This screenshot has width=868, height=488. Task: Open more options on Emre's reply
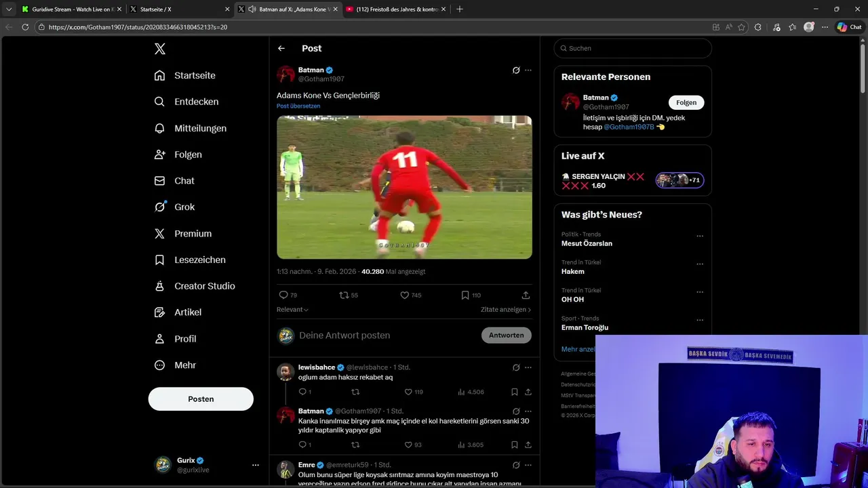(x=528, y=465)
